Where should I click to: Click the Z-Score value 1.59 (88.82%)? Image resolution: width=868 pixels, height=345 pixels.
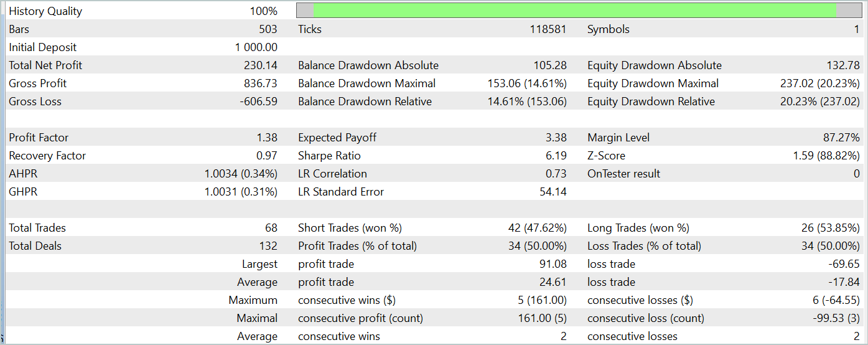[826, 156]
